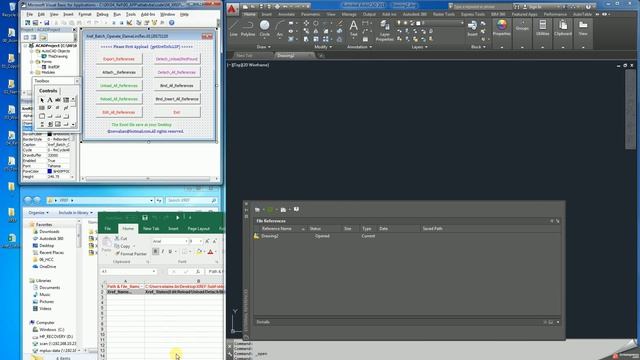
Task: Open Desktop in Explorer Favorites
Action: pyautogui.click(x=46, y=246)
